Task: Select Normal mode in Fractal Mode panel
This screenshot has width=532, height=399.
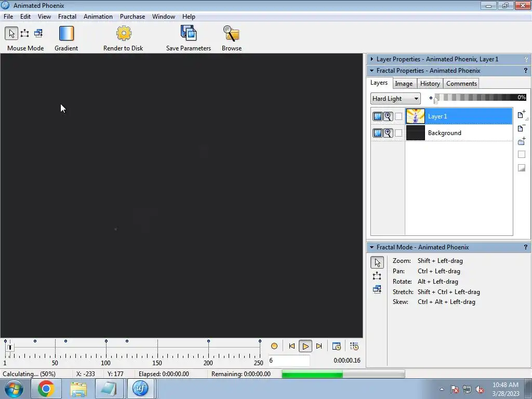Action: click(377, 262)
